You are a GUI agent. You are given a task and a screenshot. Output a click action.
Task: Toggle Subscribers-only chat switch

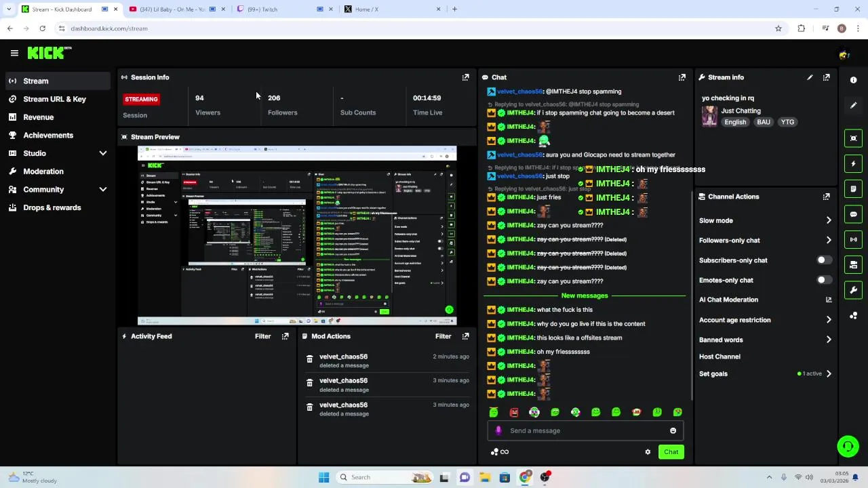pos(823,260)
